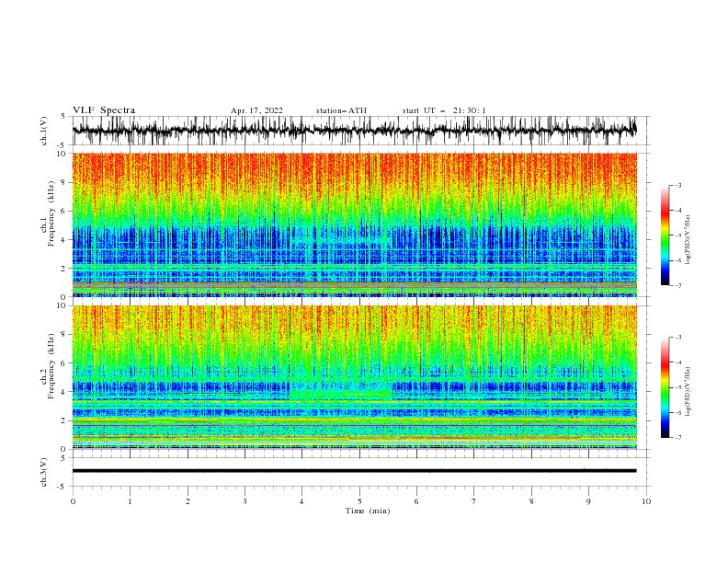Click the ch.1 color bar '-3' tick
Viewport: 728px width, 563px height.
(x=678, y=185)
